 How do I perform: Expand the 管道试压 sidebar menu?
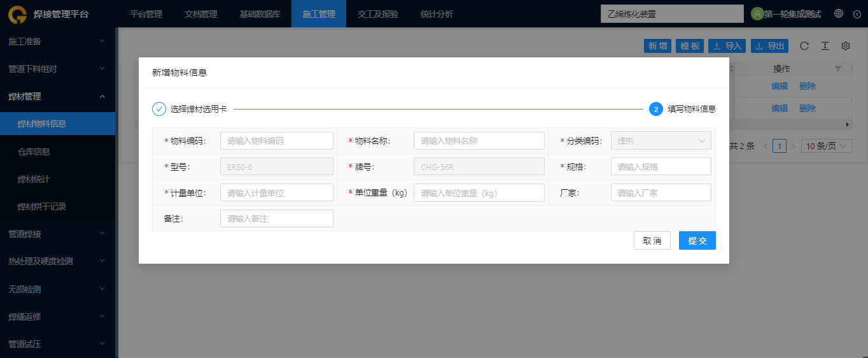(57, 344)
